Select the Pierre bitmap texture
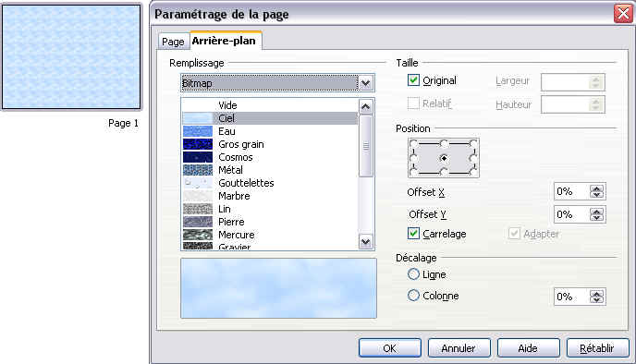 [x=269, y=222]
